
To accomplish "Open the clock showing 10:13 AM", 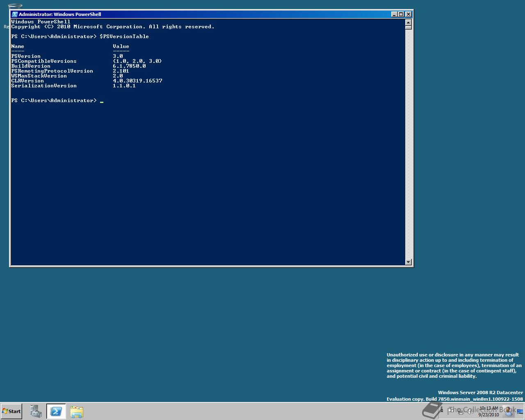I will click(488, 411).
